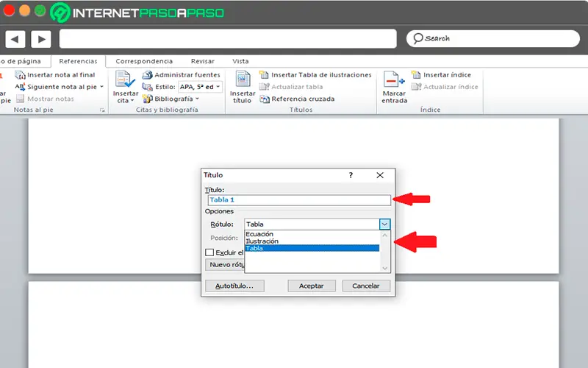Click the Search text field

[492, 38]
